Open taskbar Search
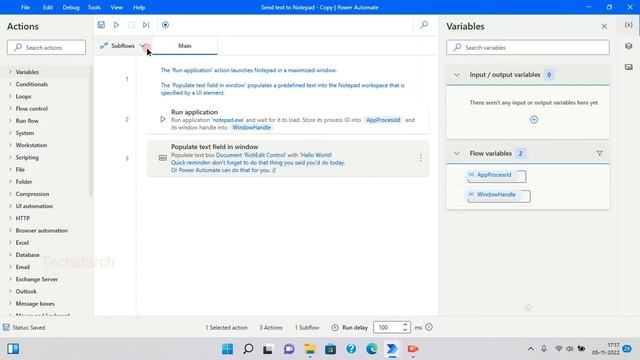640x360 pixels. coord(248,349)
